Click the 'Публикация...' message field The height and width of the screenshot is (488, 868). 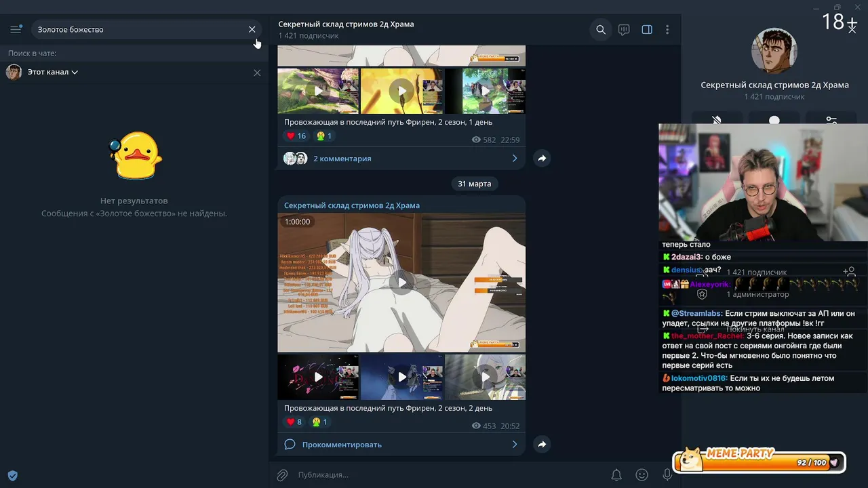click(x=448, y=475)
